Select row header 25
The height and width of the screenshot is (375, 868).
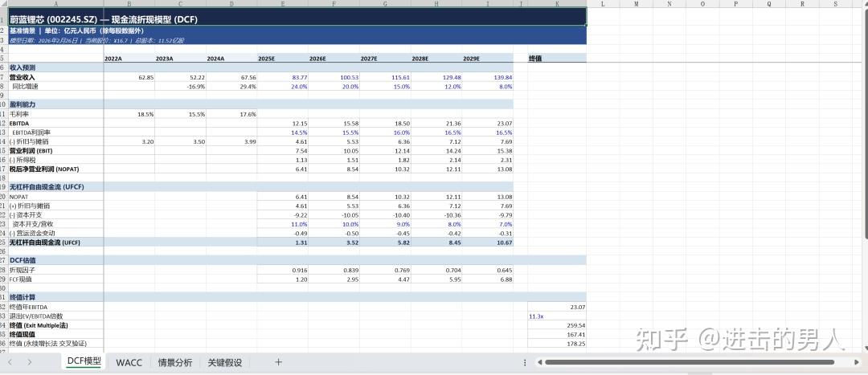[x=4, y=243]
